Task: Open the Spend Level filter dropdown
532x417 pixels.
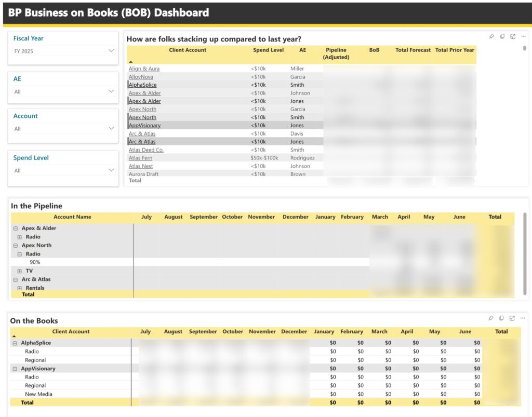Action: pos(63,170)
